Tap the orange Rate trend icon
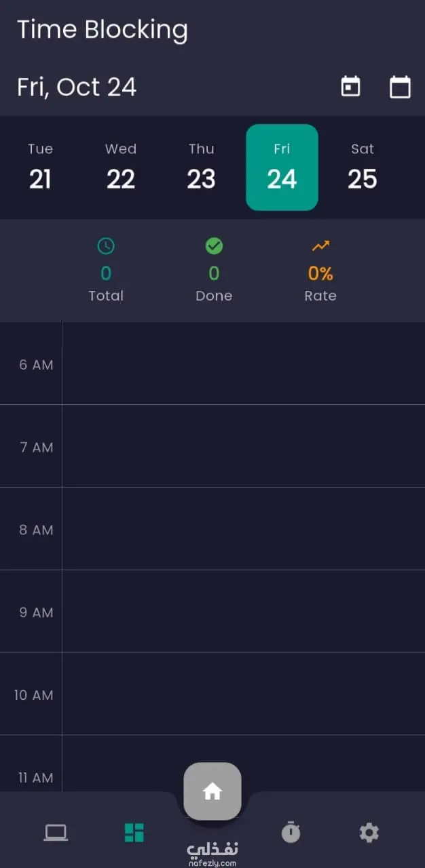This screenshot has width=425, height=868. click(320, 246)
